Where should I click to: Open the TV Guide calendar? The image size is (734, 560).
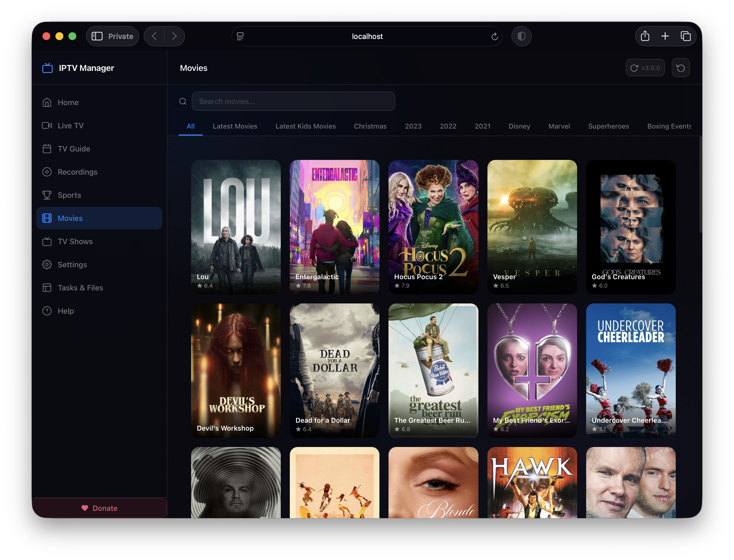99,149
